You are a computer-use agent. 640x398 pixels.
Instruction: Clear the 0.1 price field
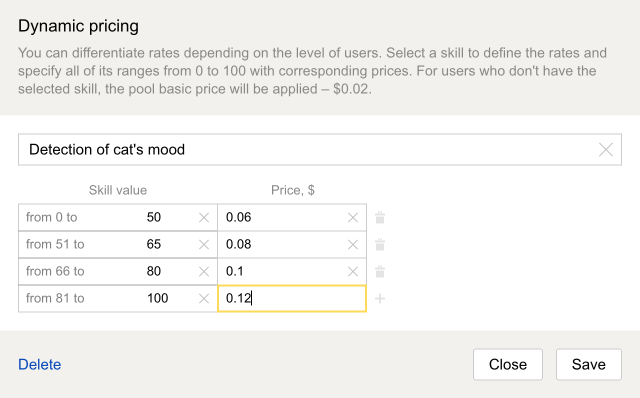coord(353,271)
